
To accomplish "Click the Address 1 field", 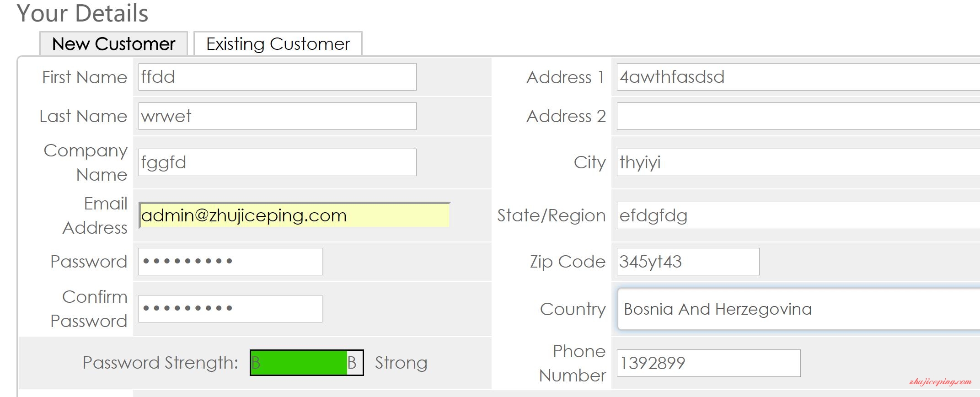I will coord(798,77).
